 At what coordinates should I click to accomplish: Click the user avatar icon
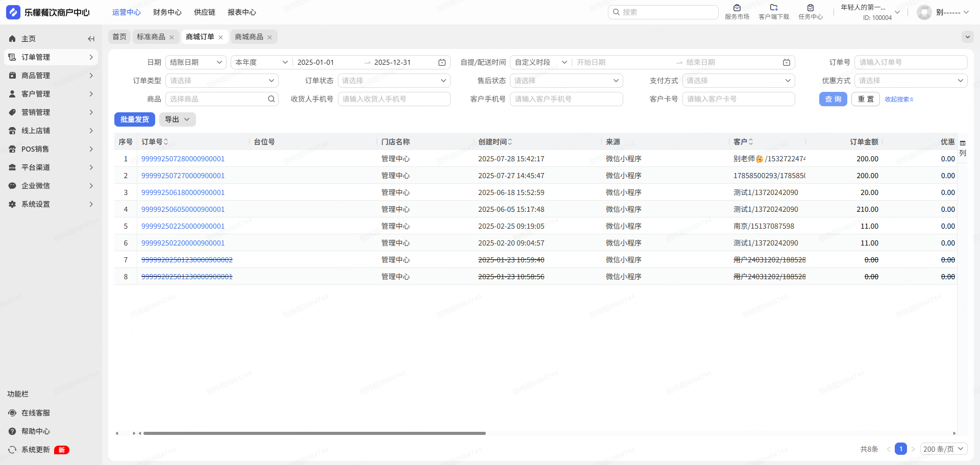(x=924, y=12)
